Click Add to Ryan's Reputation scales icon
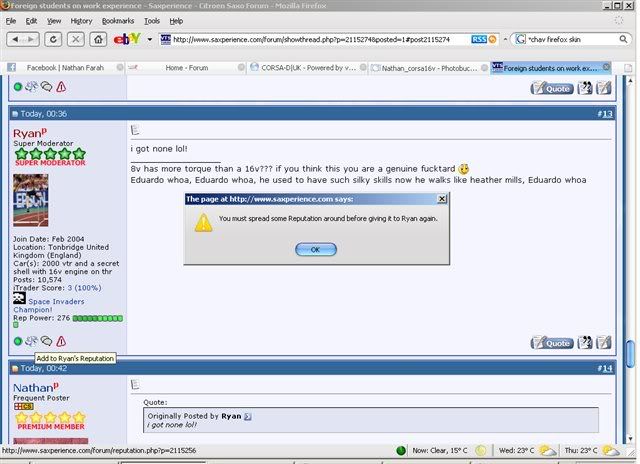Screen dimensions: 640x464 click(31, 342)
